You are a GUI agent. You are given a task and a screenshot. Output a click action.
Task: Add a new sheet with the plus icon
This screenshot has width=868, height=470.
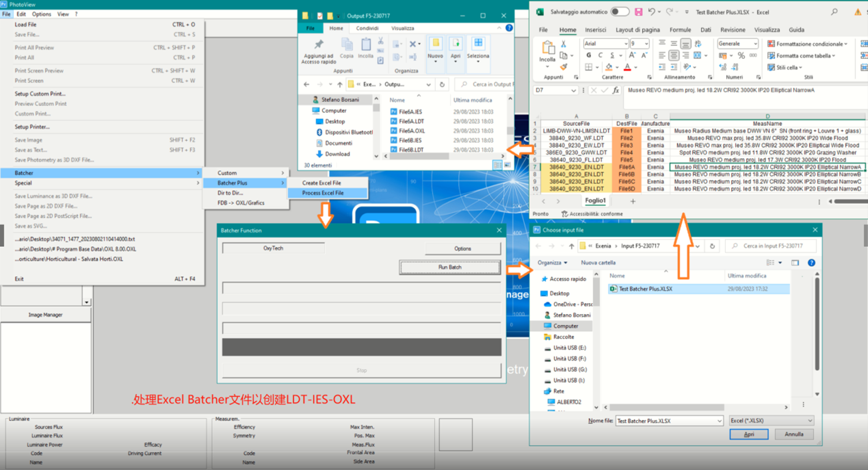pos(633,201)
